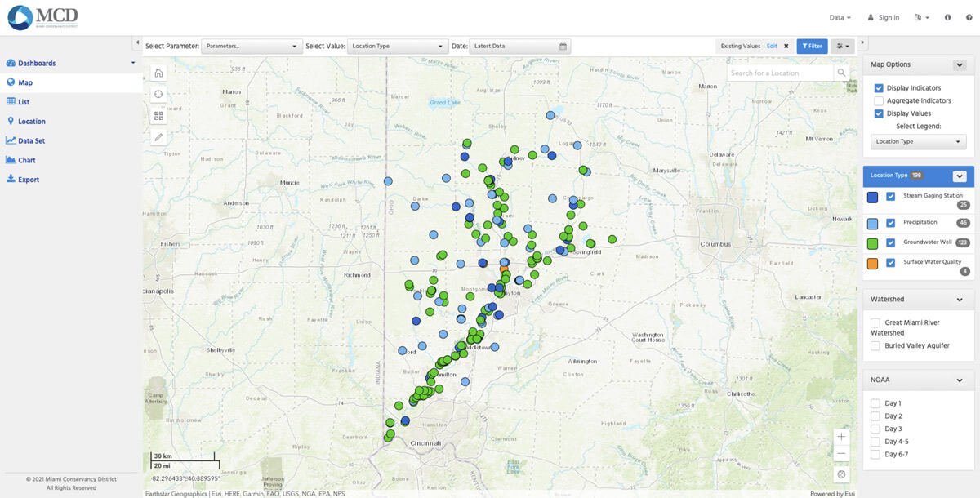Check the Great Miami River Watershed box
The image size is (980, 498).
click(x=875, y=323)
